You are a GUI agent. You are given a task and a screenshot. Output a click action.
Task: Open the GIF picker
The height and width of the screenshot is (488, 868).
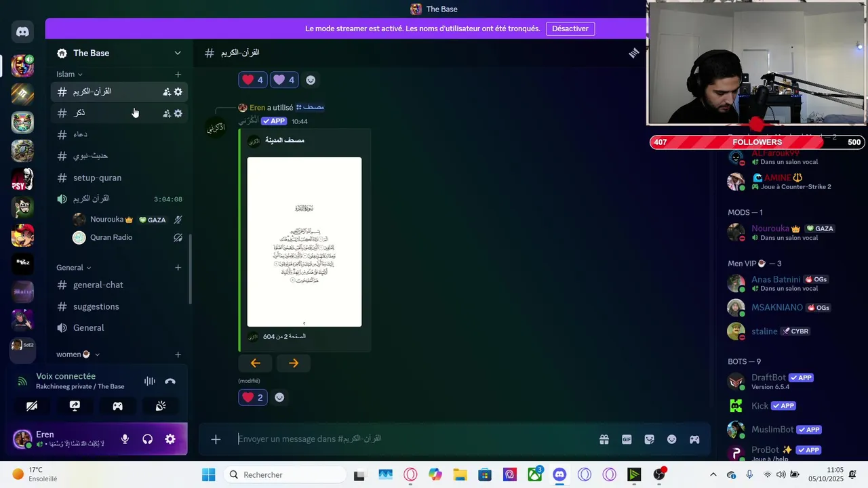tap(627, 439)
